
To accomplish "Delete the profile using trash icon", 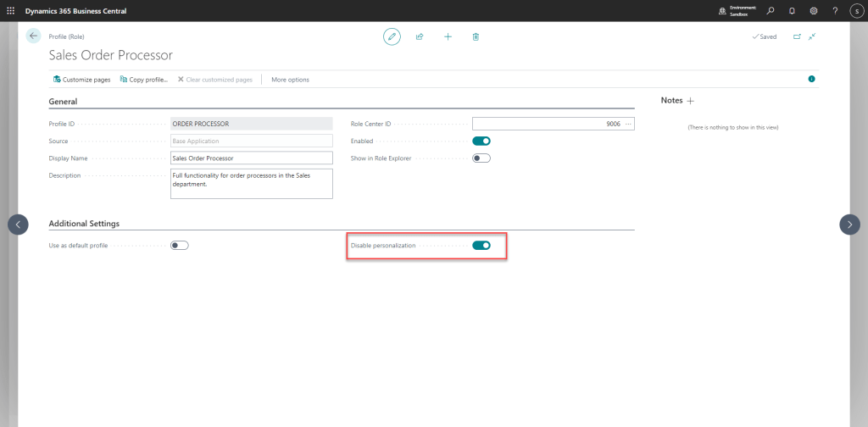I will click(476, 36).
